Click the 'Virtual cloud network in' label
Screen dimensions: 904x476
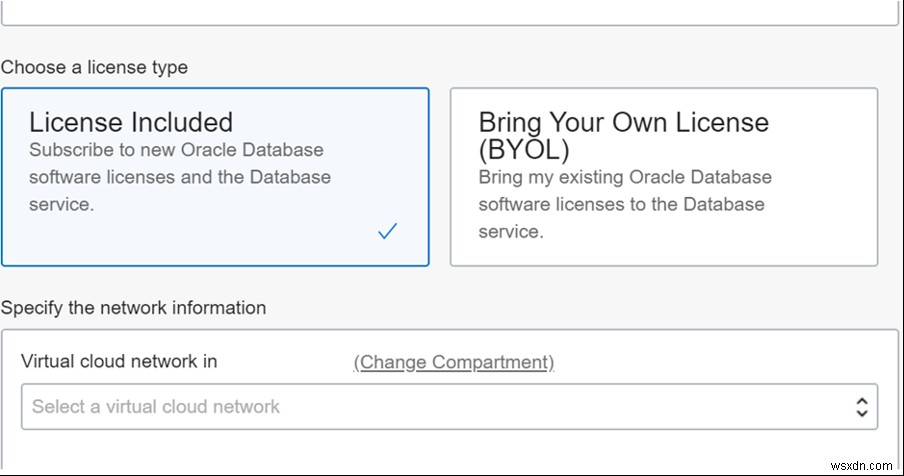click(119, 361)
